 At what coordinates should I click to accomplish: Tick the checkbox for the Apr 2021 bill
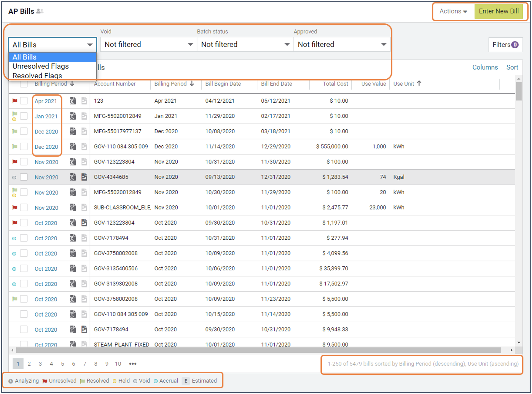pyautogui.click(x=24, y=101)
